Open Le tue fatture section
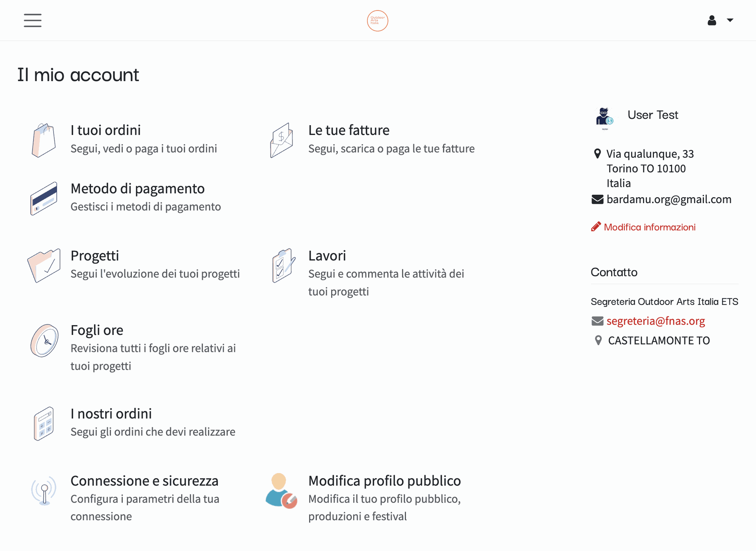 [348, 130]
